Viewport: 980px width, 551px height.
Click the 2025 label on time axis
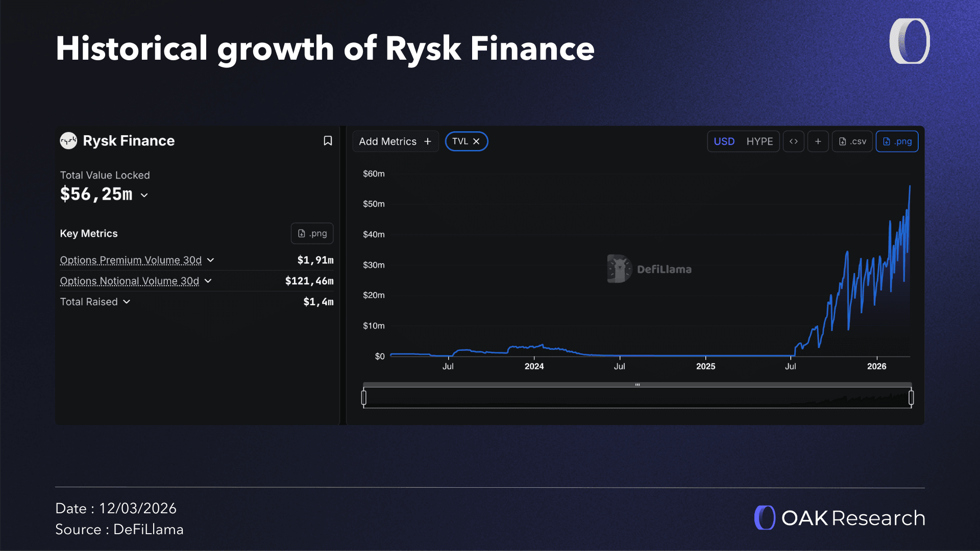705,366
